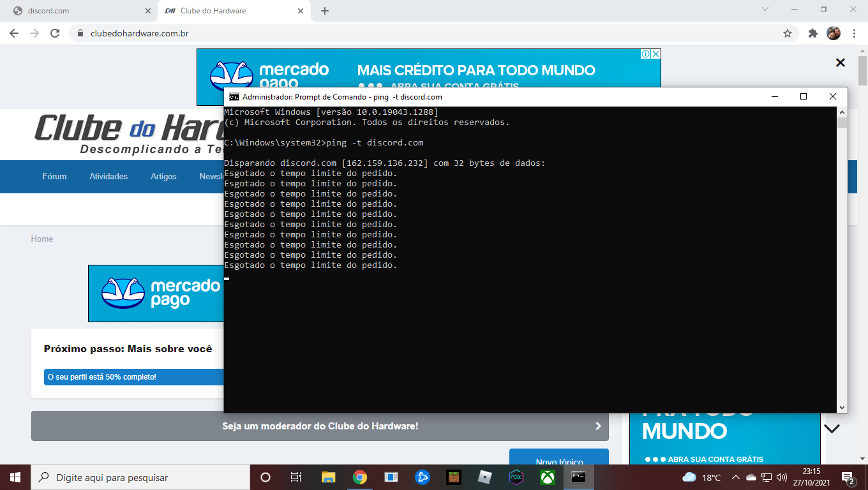Click the profile 50% completo progress bar
This screenshot has width=868, height=490.
134,377
